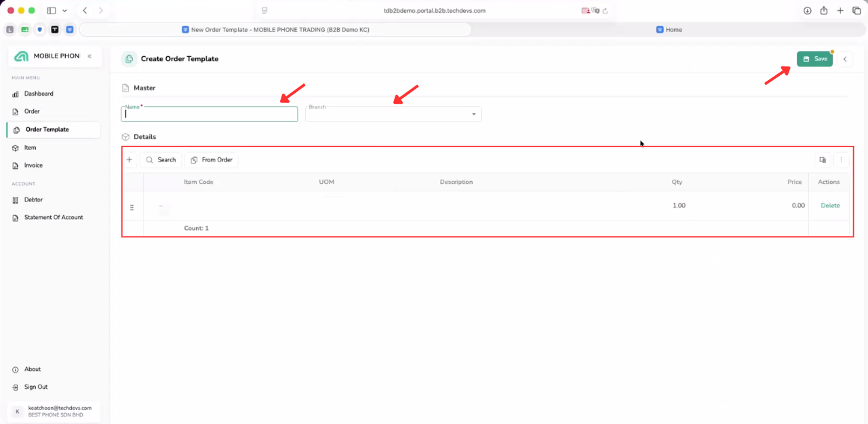Click the Count: 1 summary text
This screenshot has width=868, height=424.
click(197, 229)
